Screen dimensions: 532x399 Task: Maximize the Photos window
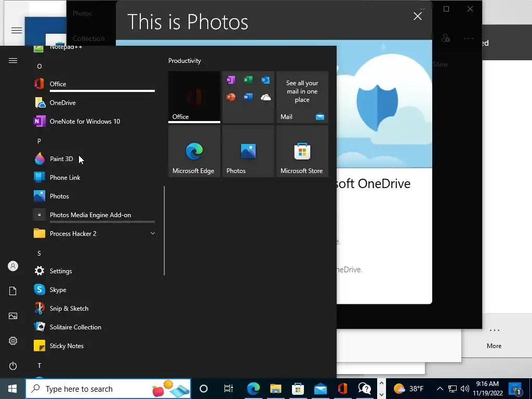pos(446,9)
